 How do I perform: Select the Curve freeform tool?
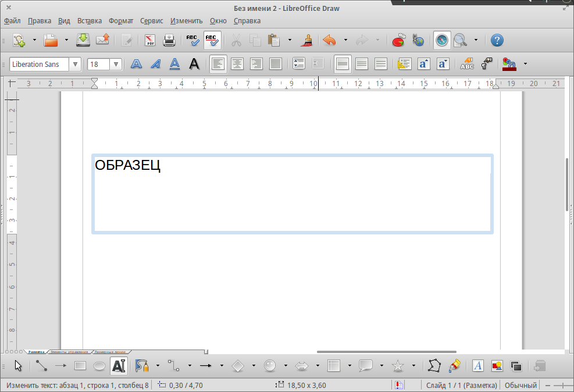coord(142,366)
